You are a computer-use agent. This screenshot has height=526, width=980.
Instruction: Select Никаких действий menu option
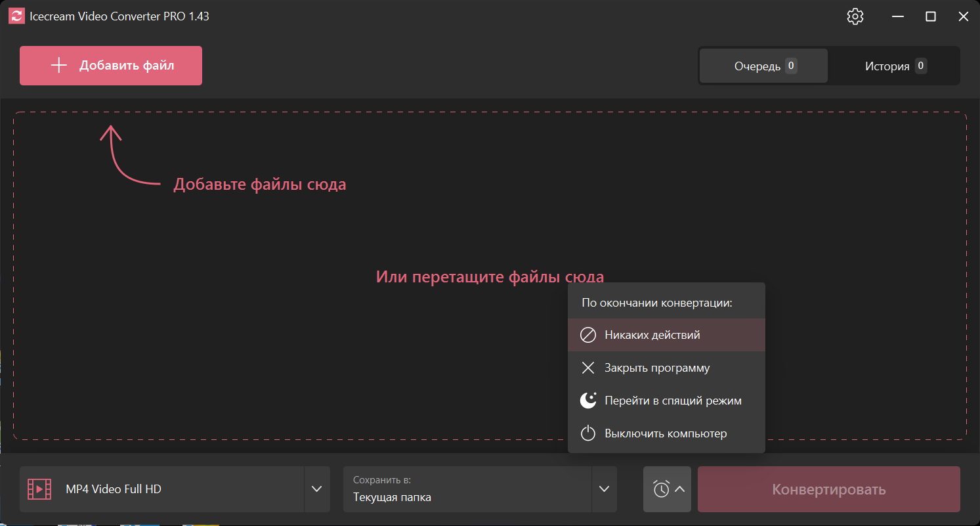pyautogui.click(x=666, y=335)
